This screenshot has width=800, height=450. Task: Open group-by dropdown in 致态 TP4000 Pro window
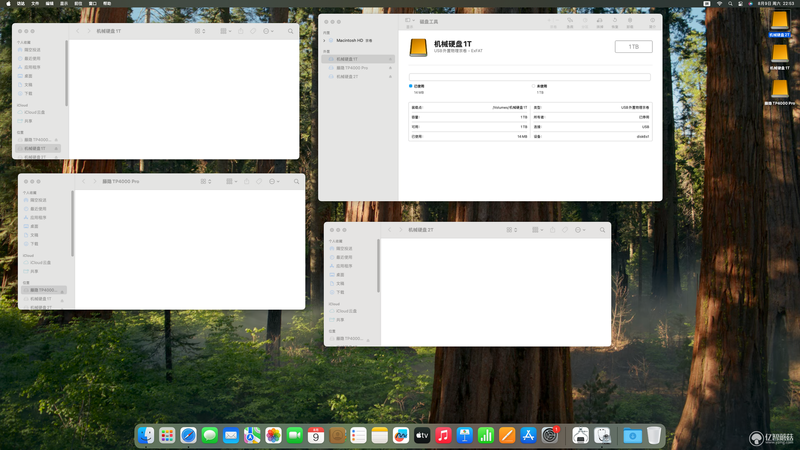(232, 181)
